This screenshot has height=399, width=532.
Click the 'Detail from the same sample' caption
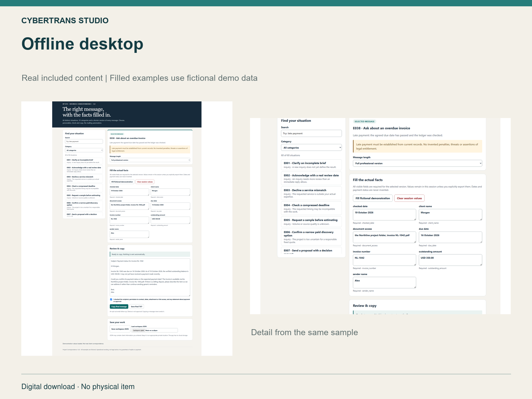305,332
